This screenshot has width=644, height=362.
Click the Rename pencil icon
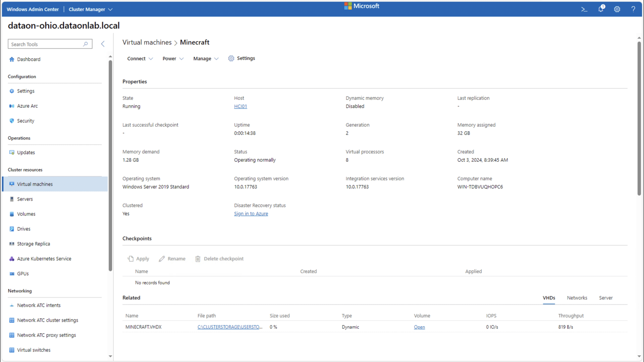point(162,259)
